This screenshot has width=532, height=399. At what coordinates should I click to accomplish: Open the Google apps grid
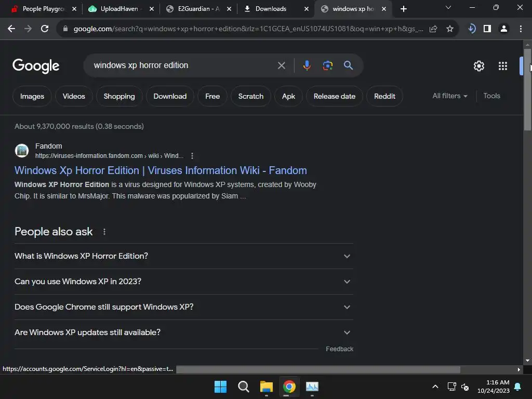tap(503, 66)
